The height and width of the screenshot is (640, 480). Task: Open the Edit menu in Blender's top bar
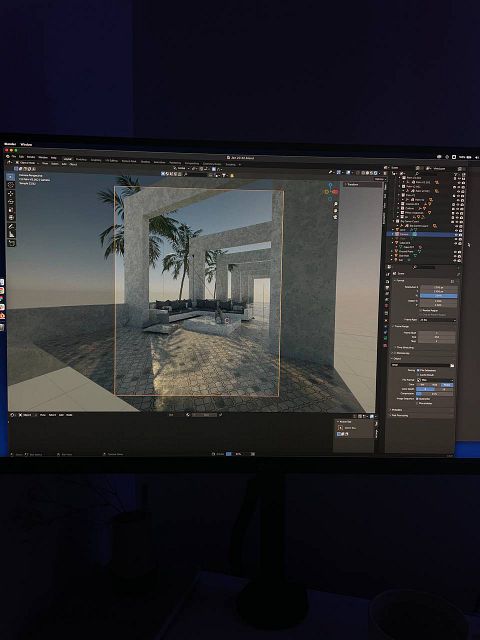coord(22,157)
